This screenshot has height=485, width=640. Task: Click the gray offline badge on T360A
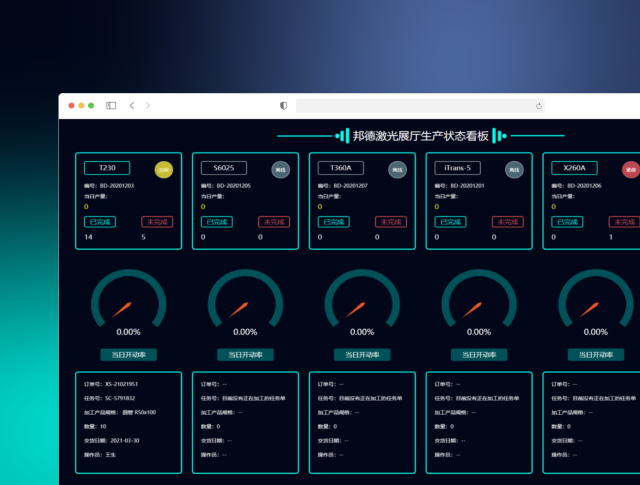click(x=397, y=170)
